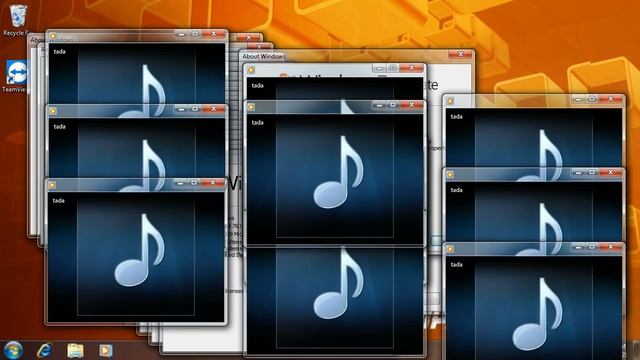Maximize the rearmost player in the right stack
The height and width of the screenshot is (360, 640).
(592, 99)
